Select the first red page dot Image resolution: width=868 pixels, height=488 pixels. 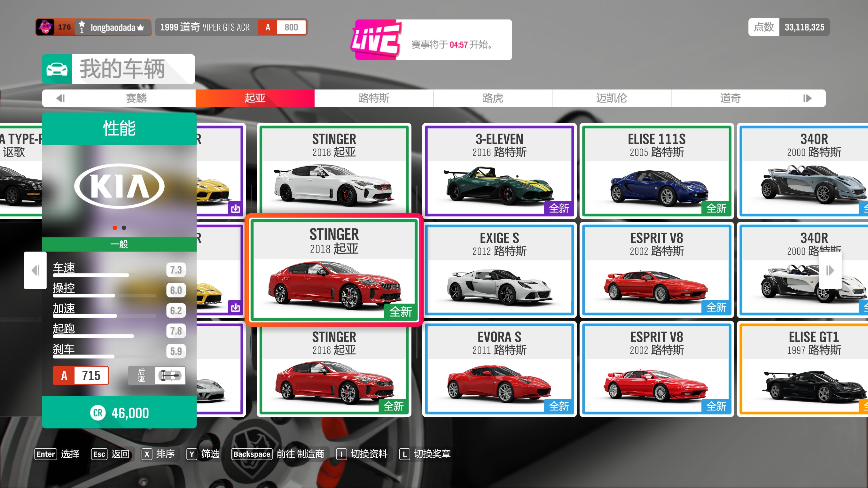115,228
